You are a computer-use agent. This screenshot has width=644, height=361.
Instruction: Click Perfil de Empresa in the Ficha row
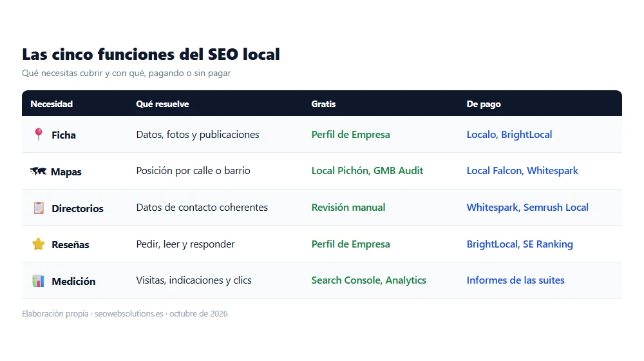click(x=350, y=135)
